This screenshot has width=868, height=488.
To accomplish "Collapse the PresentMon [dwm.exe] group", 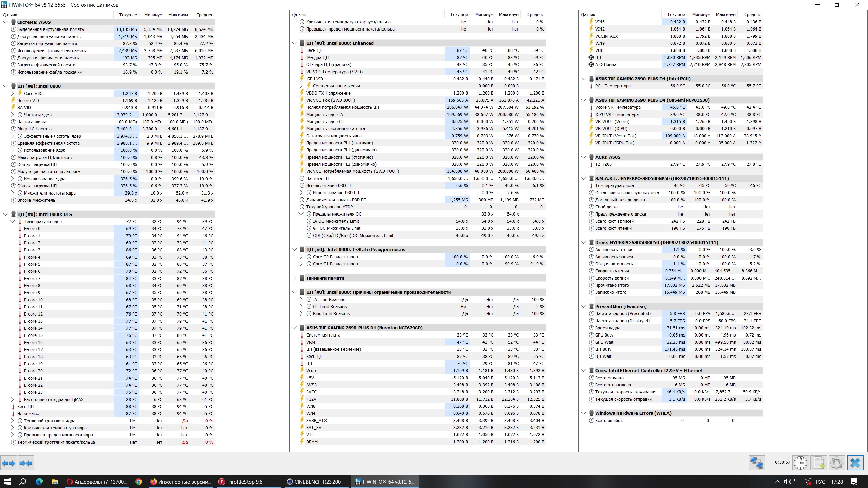I will [x=584, y=306].
